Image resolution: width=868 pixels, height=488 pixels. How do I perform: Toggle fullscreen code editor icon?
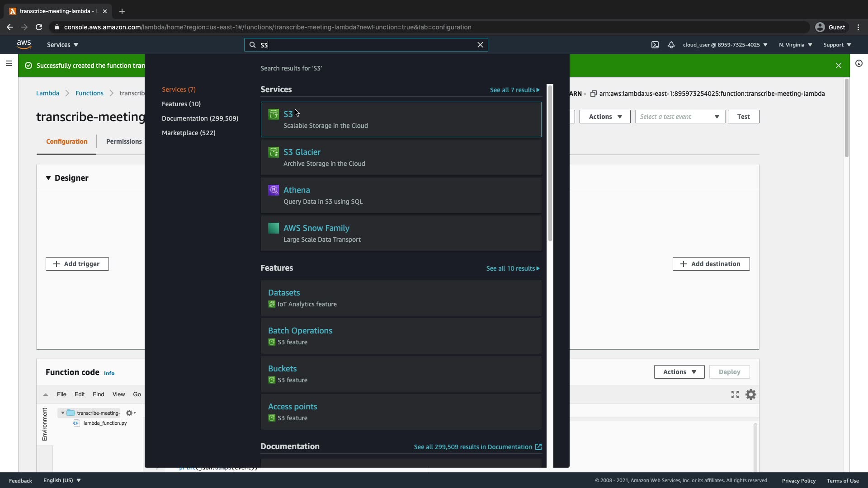click(735, 394)
